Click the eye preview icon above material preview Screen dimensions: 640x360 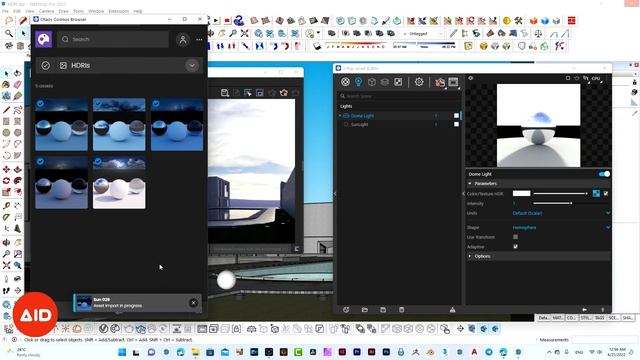pos(471,78)
